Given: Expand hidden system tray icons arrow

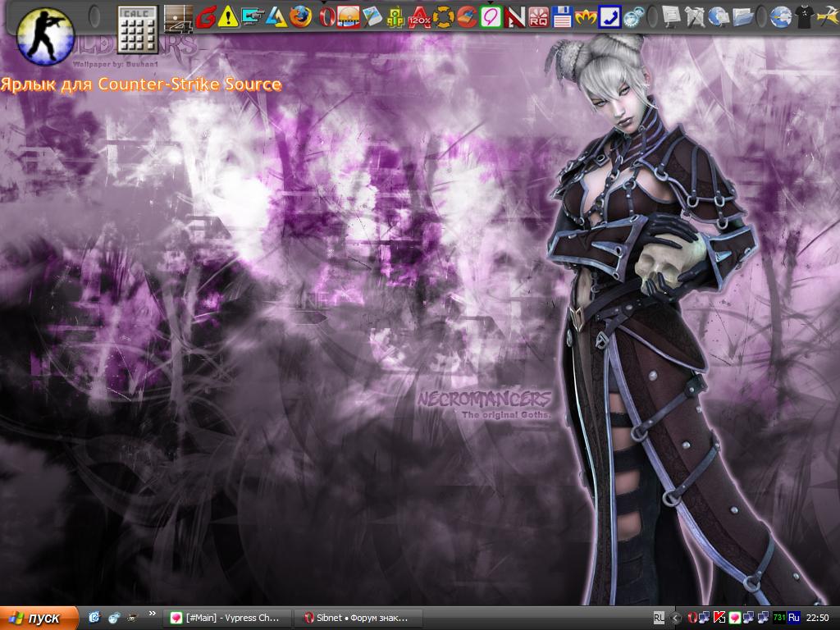Looking at the screenshot, I should pyautogui.click(x=676, y=618).
